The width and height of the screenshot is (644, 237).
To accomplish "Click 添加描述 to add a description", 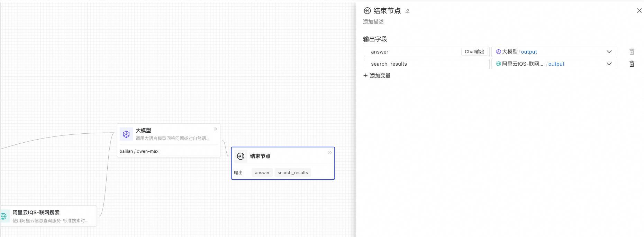I will 373,22.
